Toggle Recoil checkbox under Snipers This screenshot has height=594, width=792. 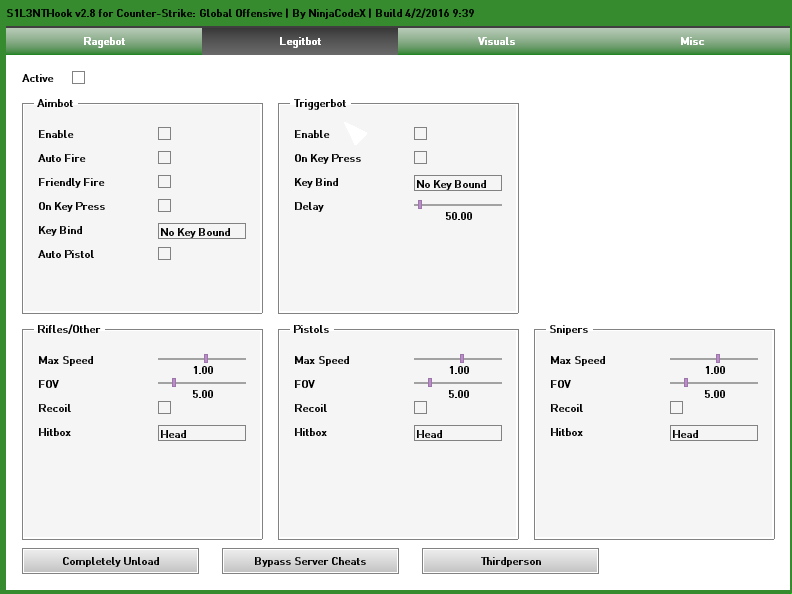[676, 408]
